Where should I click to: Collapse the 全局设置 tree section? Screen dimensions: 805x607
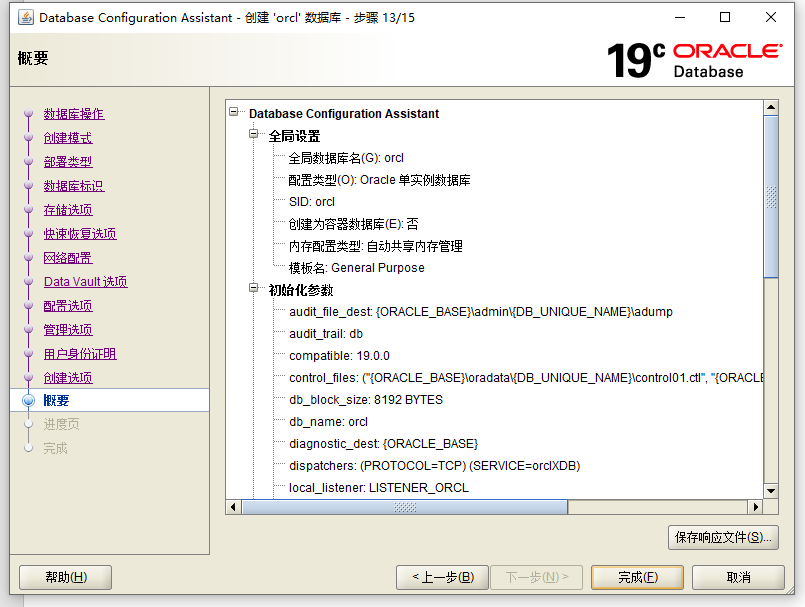pyautogui.click(x=254, y=134)
